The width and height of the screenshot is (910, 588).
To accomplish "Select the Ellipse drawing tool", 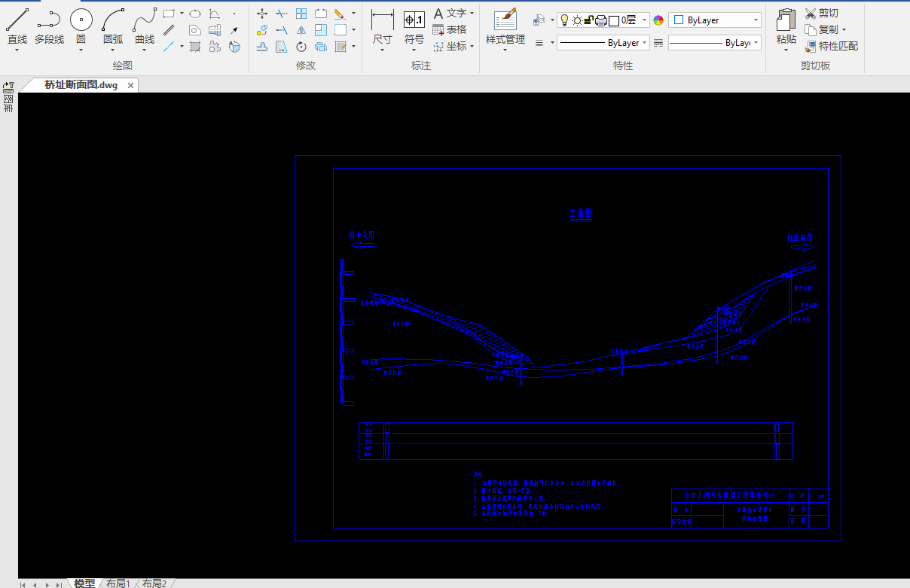I will 195,14.
